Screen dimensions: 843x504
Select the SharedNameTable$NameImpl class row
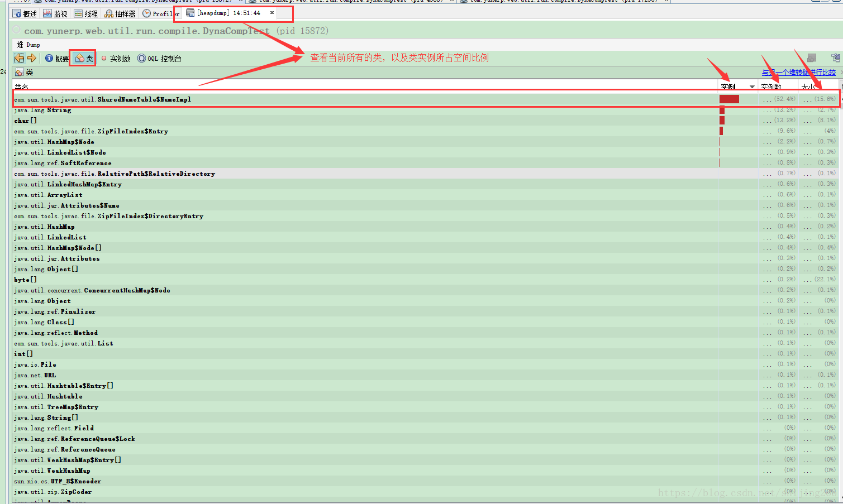pyautogui.click(x=426, y=99)
